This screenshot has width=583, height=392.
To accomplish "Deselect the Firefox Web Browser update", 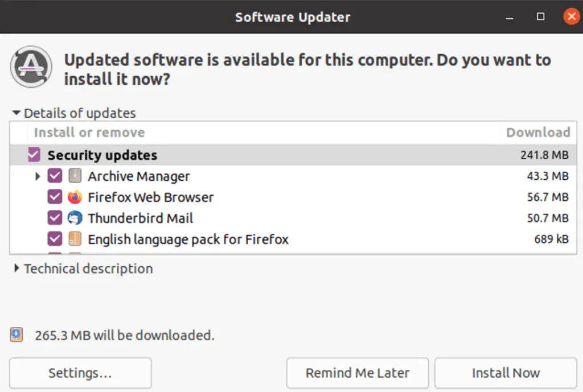I will click(x=55, y=197).
